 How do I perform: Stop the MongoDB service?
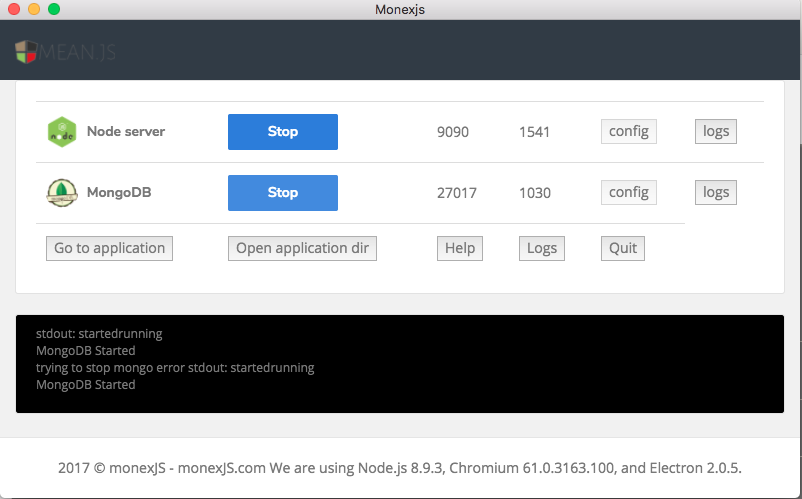pos(283,193)
